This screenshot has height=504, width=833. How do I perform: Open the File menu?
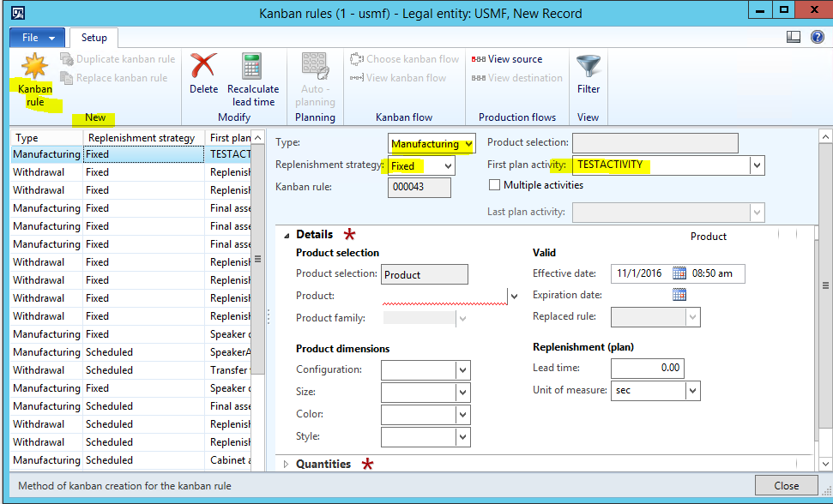pyautogui.click(x=36, y=38)
